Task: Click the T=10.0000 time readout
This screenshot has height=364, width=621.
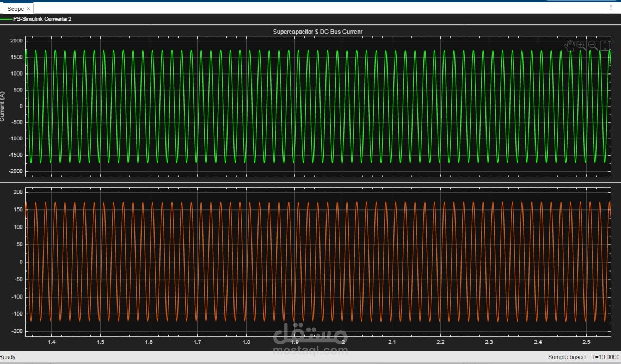Action: [x=605, y=357]
